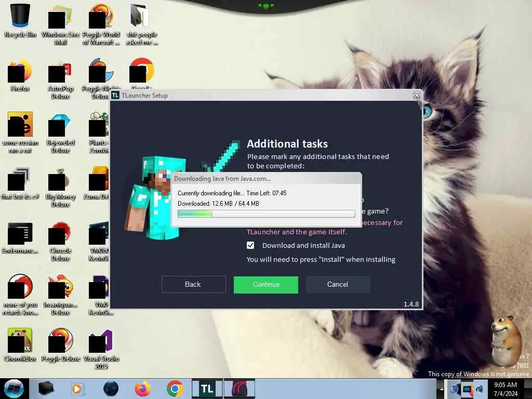Screen dimensions: 532x399
Task: Select Plants vs Zombies desktop icon
Action: coord(99,133)
